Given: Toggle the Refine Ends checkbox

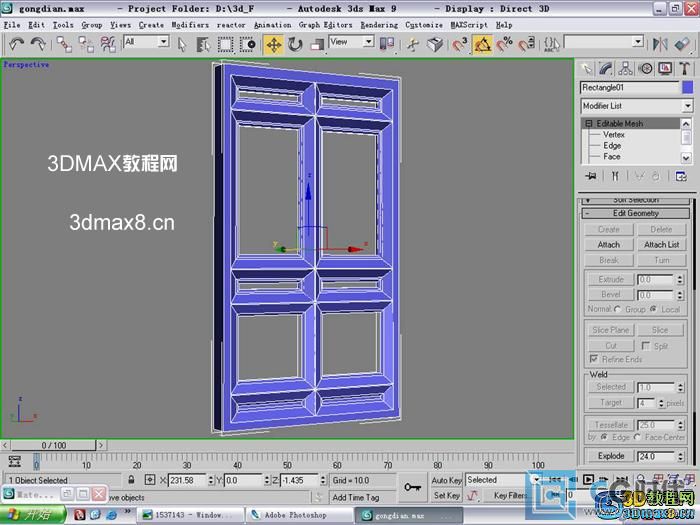Looking at the screenshot, I should (594, 359).
